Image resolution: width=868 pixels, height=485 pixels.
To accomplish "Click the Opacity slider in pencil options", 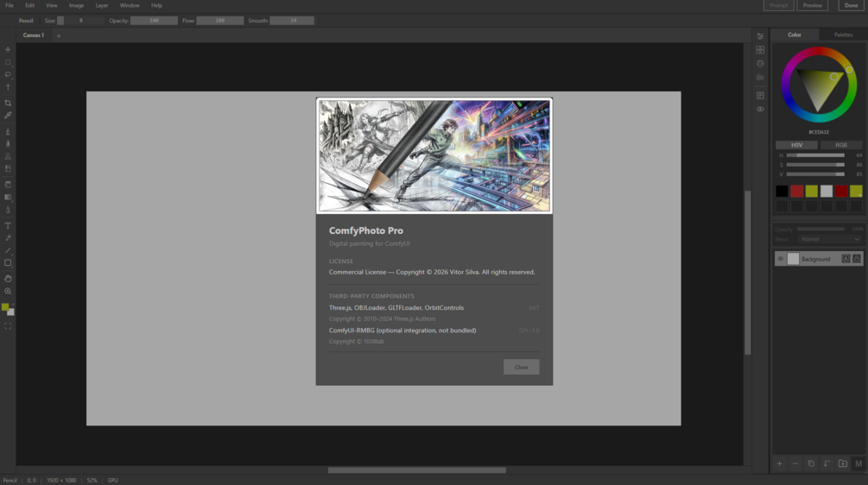I will [154, 21].
